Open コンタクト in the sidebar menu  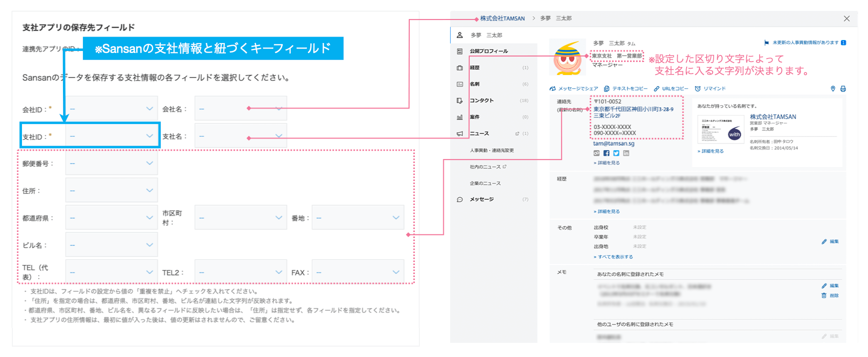[481, 100]
